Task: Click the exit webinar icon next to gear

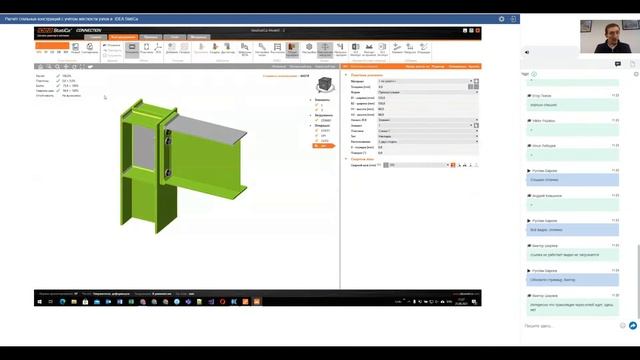Action: pyautogui.click(x=513, y=19)
